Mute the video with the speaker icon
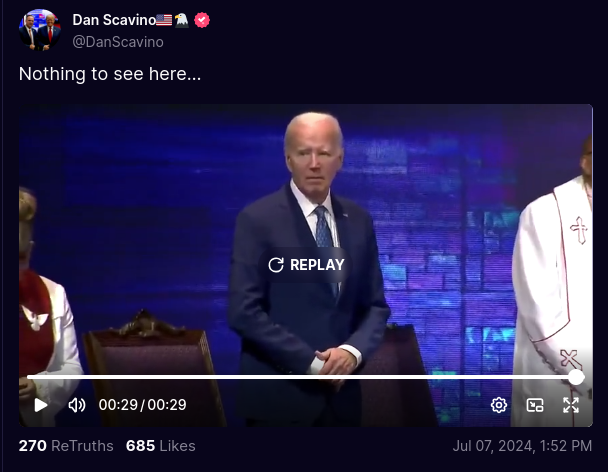 point(77,405)
